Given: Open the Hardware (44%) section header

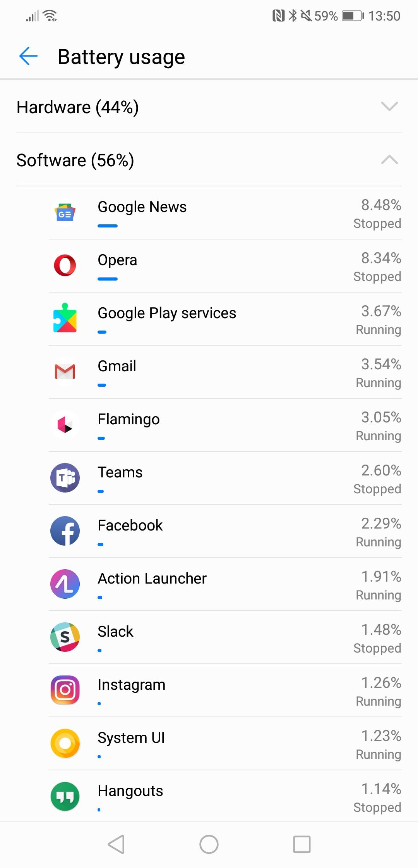Looking at the screenshot, I should pos(78,107).
